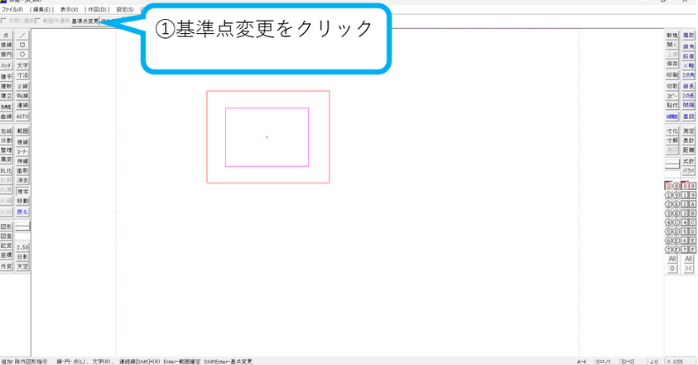Open the 線属性 line attribute button

click(x=672, y=117)
